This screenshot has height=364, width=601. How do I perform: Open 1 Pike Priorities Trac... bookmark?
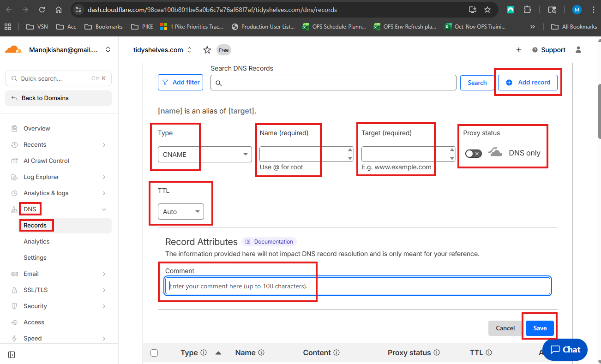pos(192,27)
